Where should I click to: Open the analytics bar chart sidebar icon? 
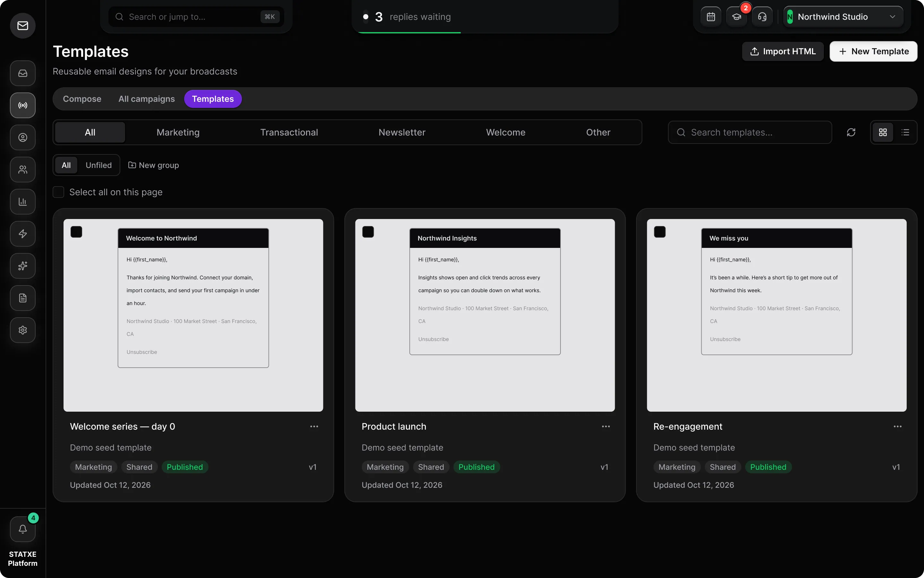[23, 202]
